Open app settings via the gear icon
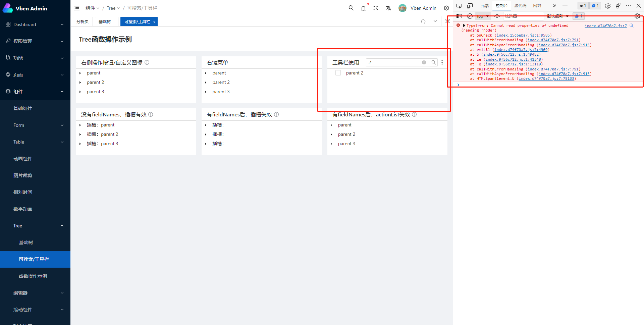 446,8
